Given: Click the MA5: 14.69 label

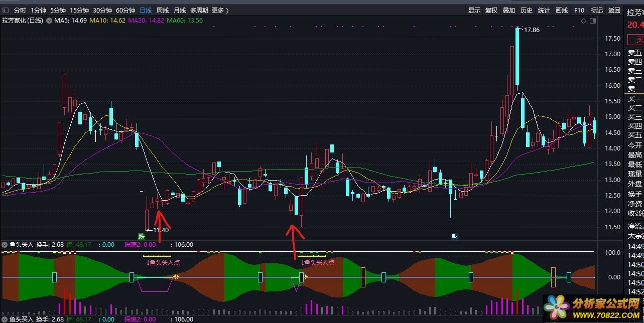Looking at the screenshot, I should tap(70, 21).
